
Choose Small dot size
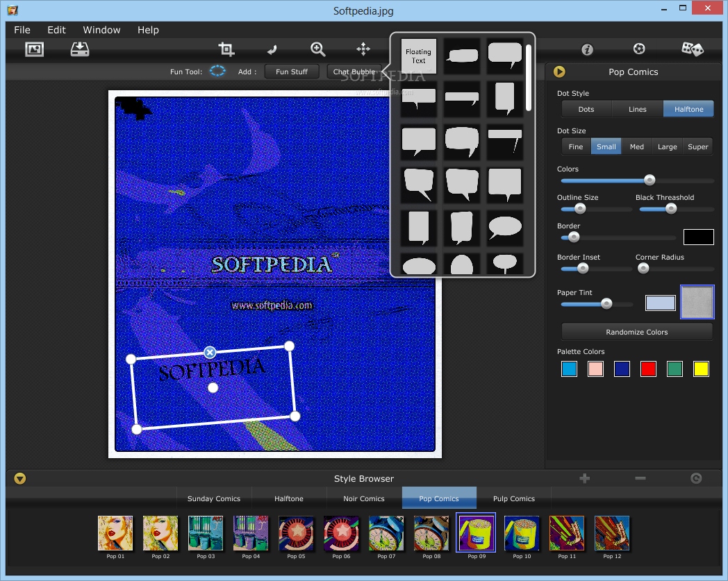tap(606, 146)
